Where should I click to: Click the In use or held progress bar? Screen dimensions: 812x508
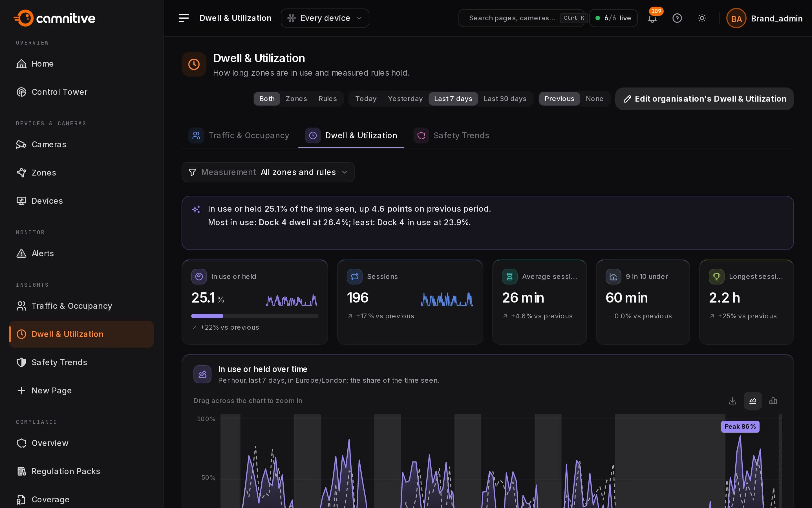coord(255,316)
